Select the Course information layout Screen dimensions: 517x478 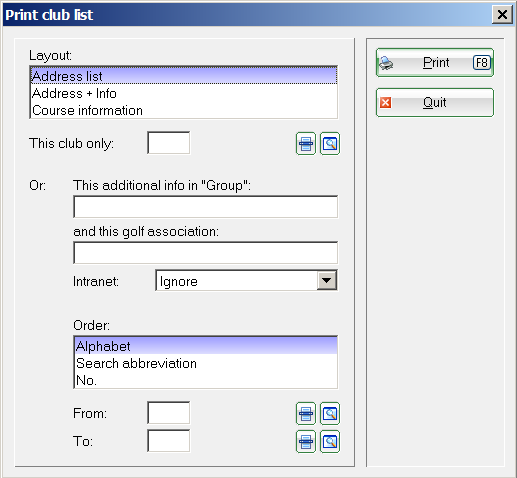(x=184, y=110)
